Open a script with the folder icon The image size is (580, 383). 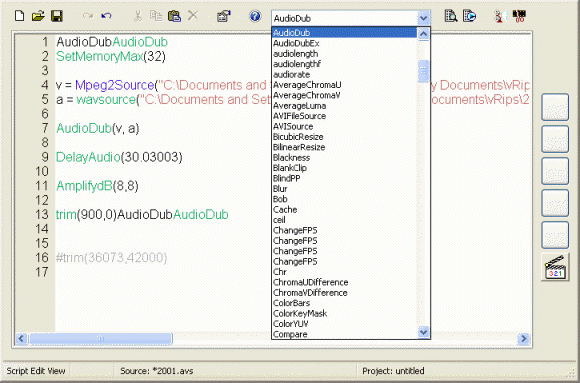tap(38, 16)
